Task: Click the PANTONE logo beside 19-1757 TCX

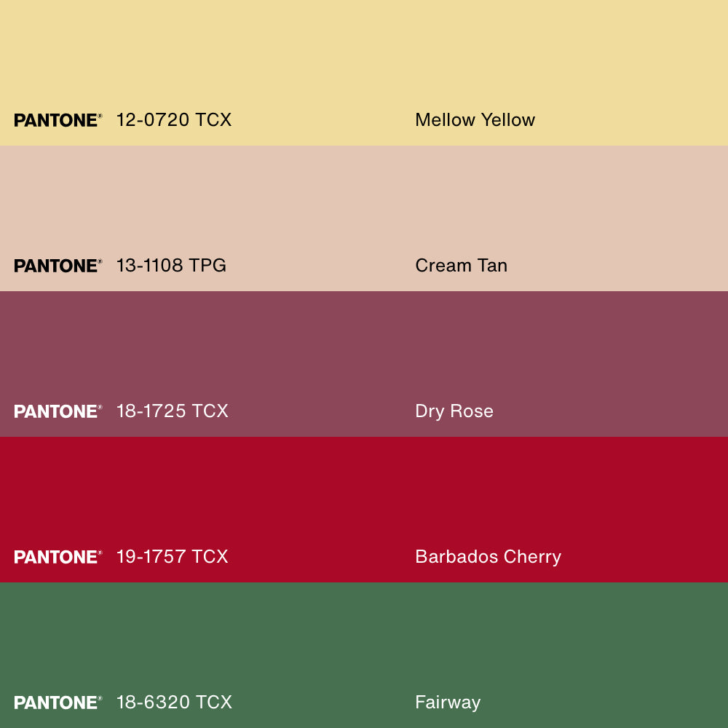Action: point(58,557)
